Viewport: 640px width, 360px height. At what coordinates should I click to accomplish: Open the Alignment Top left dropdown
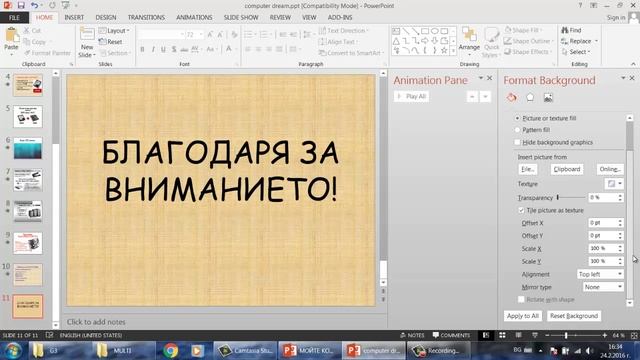600,274
